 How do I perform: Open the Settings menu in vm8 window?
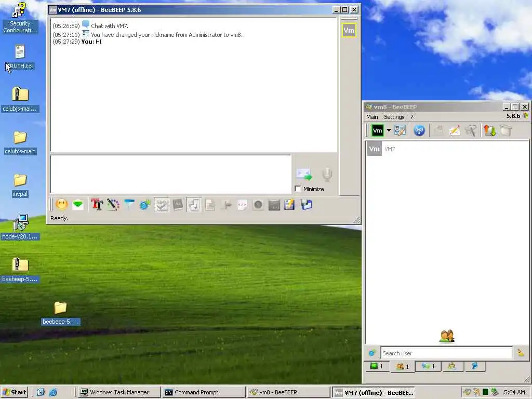tap(394, 117)
